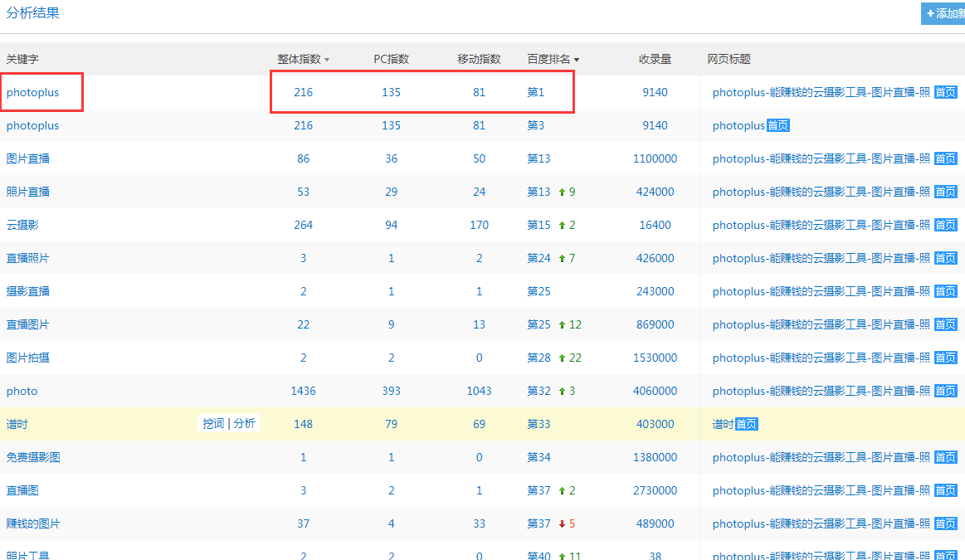
Task: Click the 首页 badge in 直播图片 row
Action: 945,325
